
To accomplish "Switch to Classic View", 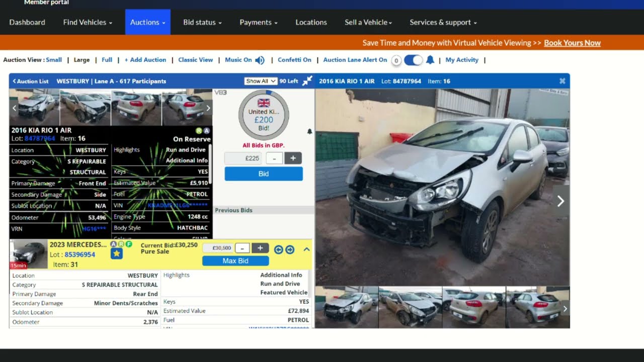I will click(195, 60).
